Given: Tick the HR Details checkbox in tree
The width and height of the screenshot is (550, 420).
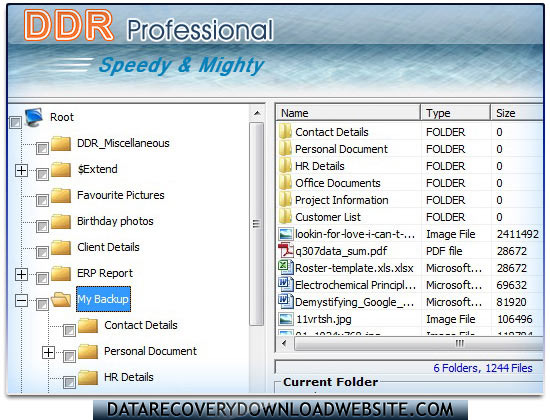Looking at the screenshot, I should pyautogui.click(x=69, y=382).
